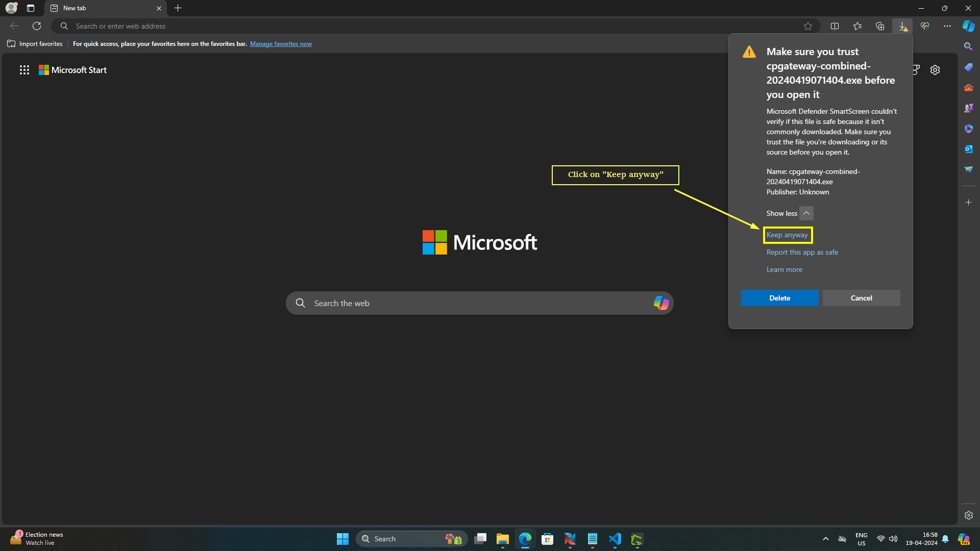Click Import favorites in favorites bar
Viewport: 980px width, 551px height.
coord(35,44)
